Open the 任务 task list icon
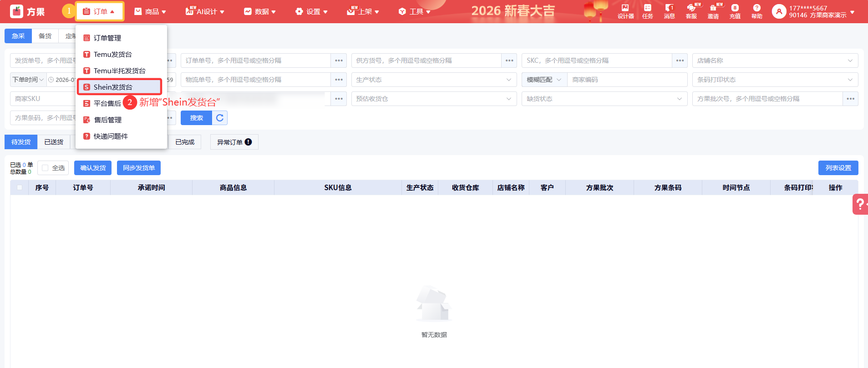The width and height of the screenshot is (868, 368). click(x=647, y=11)
